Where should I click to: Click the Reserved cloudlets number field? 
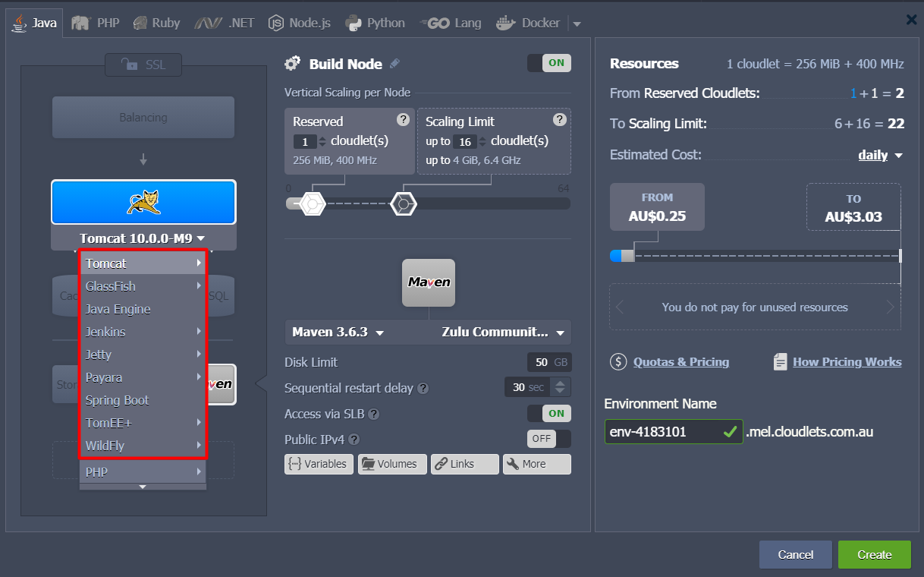coord(304,141)
